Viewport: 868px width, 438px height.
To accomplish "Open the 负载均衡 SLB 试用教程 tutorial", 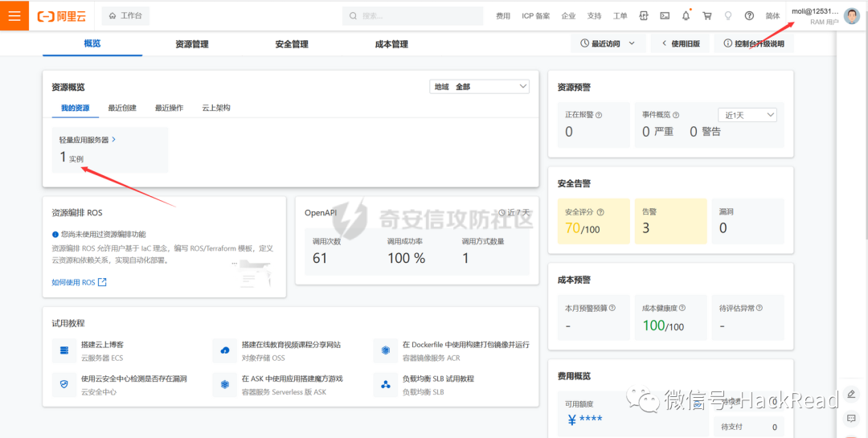I will (x=438, y=379).
